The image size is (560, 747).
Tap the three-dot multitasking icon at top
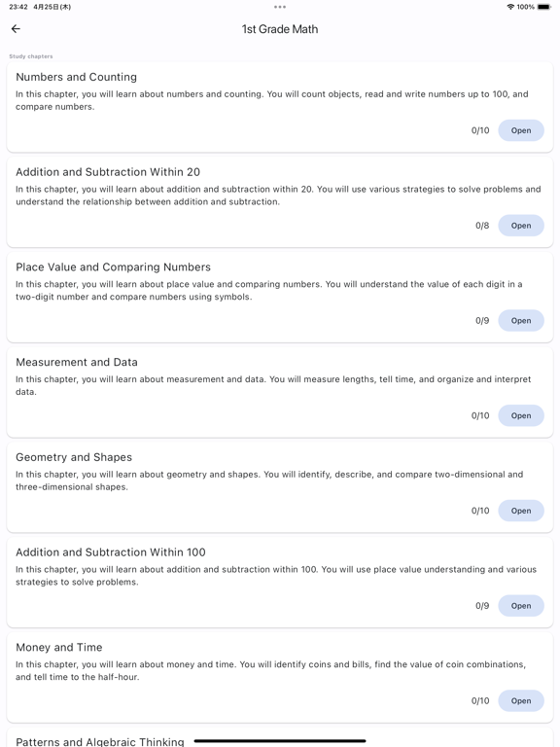pos(280,7)
